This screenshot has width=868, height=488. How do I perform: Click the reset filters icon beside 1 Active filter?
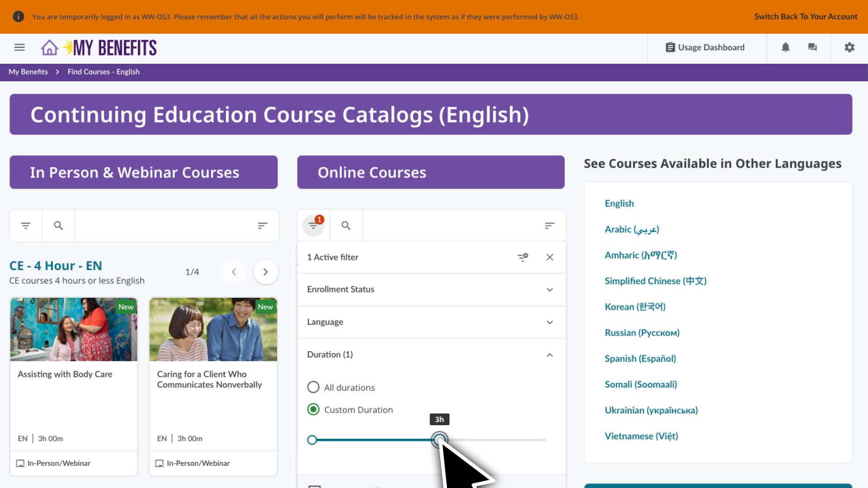pyautogui.click(x=523, y=257)
